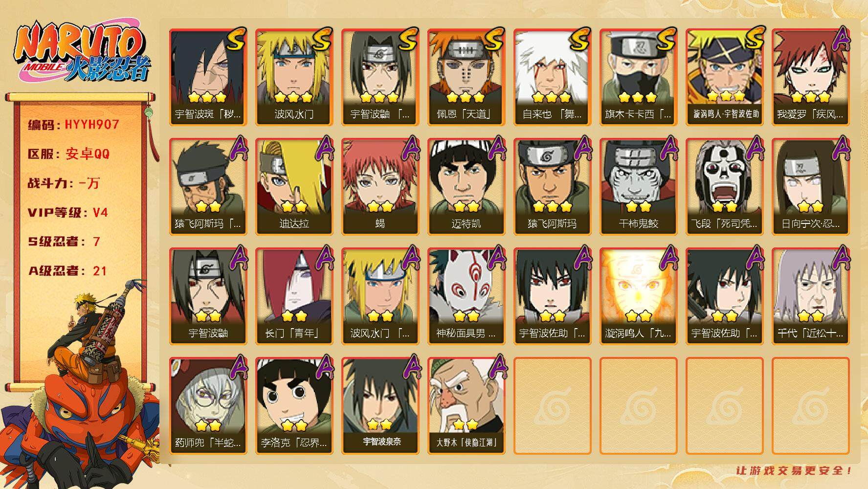Select the 编码 HYYH907 account code text
This screenshot has width=868, height=489.
click(x=73, y=125)
